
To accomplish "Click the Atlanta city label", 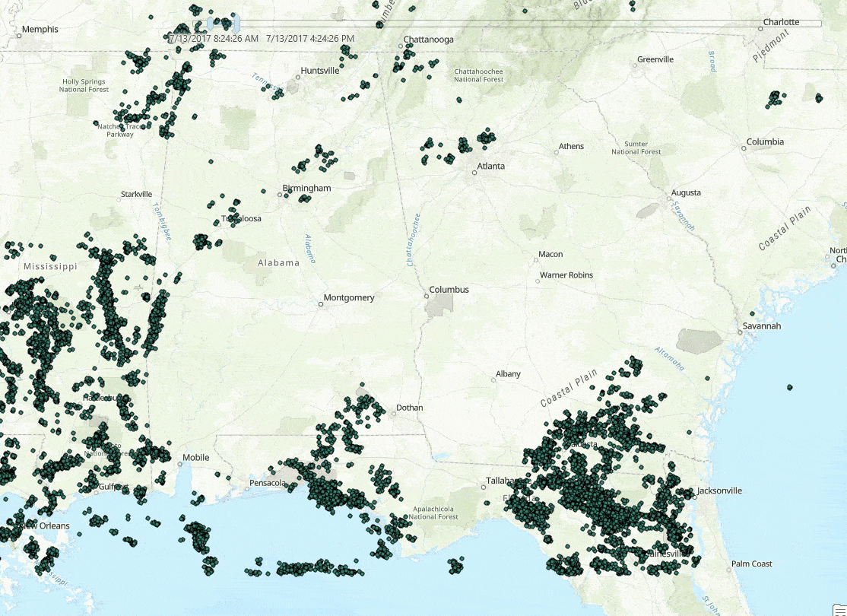I will (490, 166).
